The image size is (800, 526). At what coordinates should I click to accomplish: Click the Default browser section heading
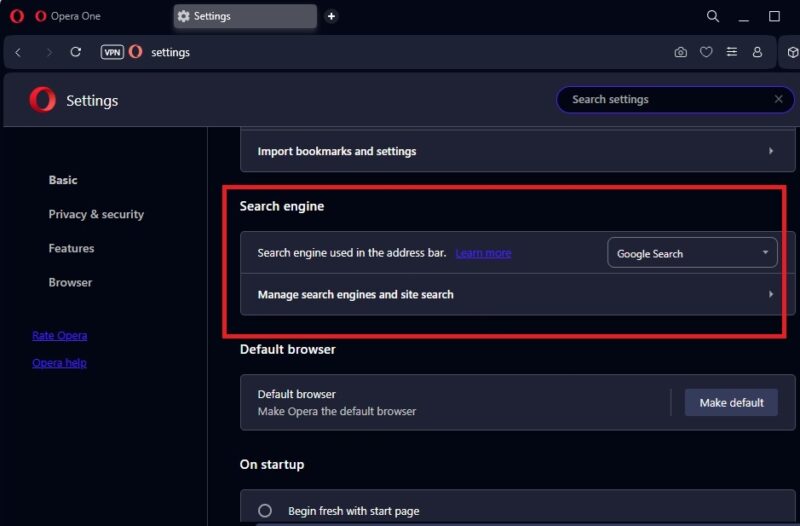pos(288,349)
